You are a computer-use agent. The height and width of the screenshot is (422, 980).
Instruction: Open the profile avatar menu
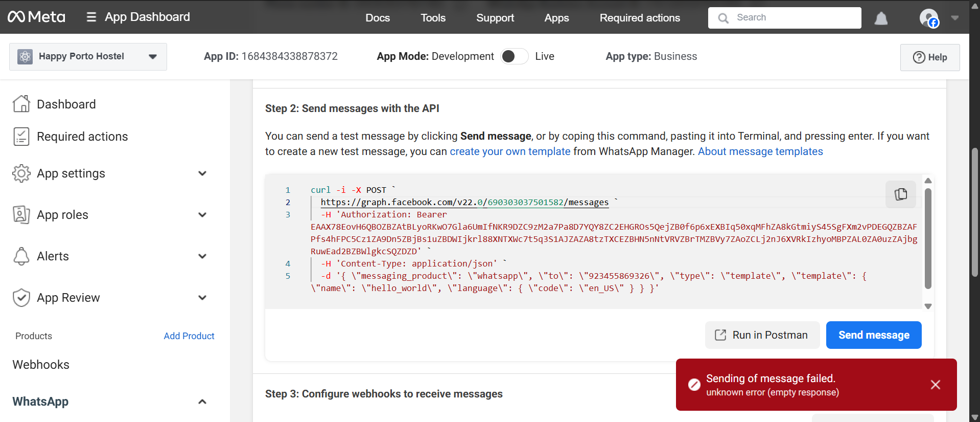(x=929, y=18)
